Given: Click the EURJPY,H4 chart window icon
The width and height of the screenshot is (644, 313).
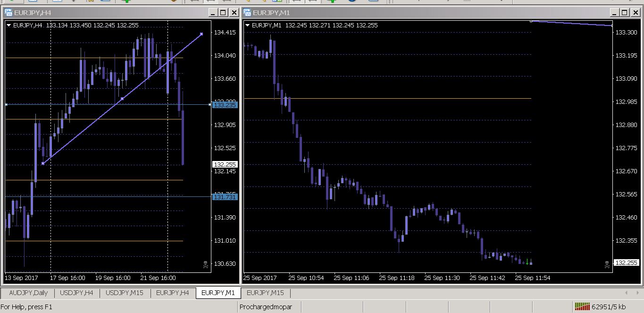Looking at the screenshot, I should pos(8,13).
